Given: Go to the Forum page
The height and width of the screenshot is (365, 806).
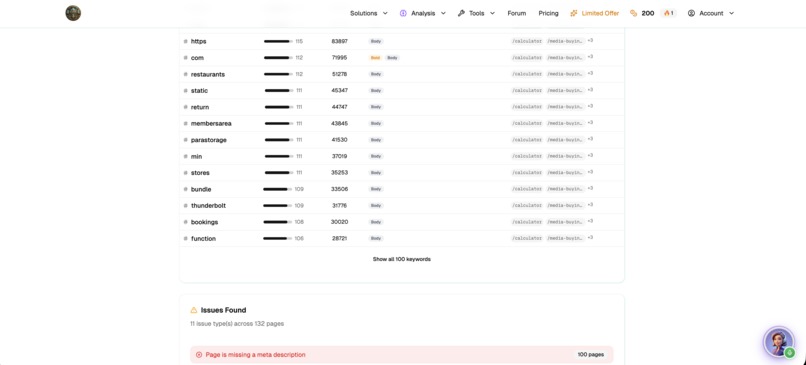Looking at the screenshot, I should click(x=517, y=13).
